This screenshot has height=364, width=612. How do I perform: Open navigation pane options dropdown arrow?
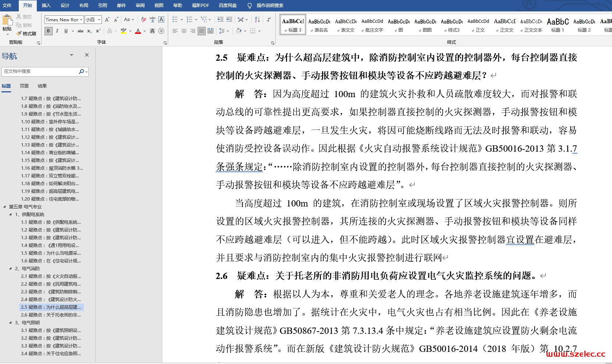pyautogui.click(x=71, y=55)
